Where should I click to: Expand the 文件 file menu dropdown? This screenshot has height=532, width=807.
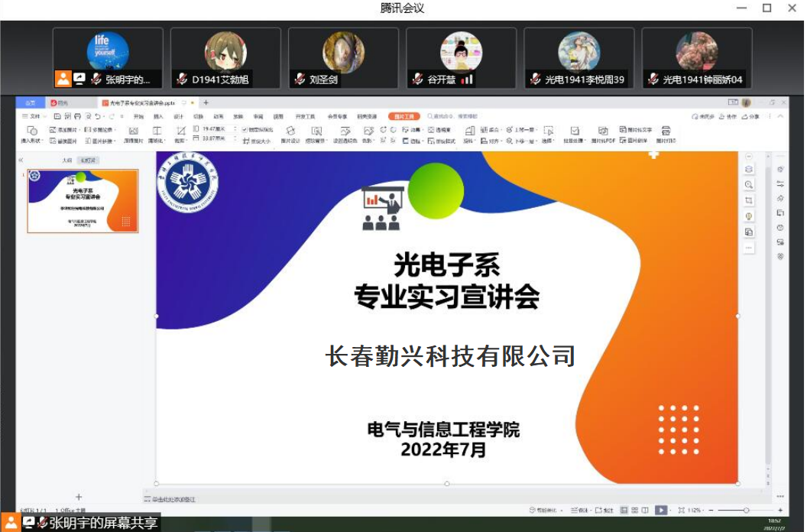(34, 116)
